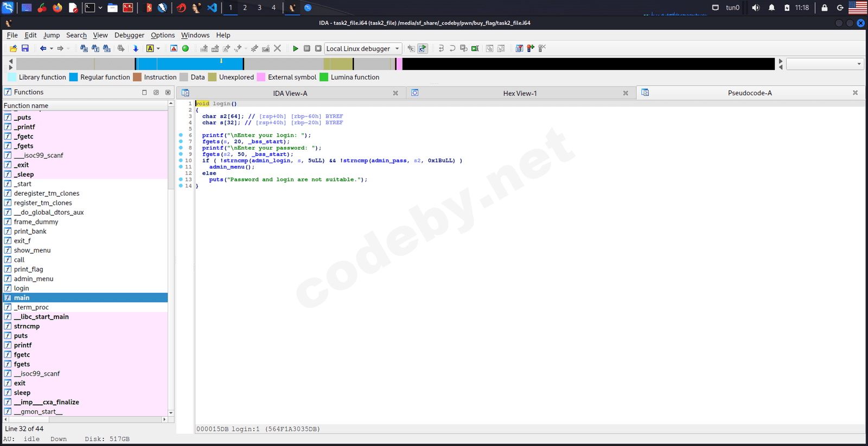Open the Windows menu
The width and height of the screenshot is (868, 446).
tap(195, 35)
